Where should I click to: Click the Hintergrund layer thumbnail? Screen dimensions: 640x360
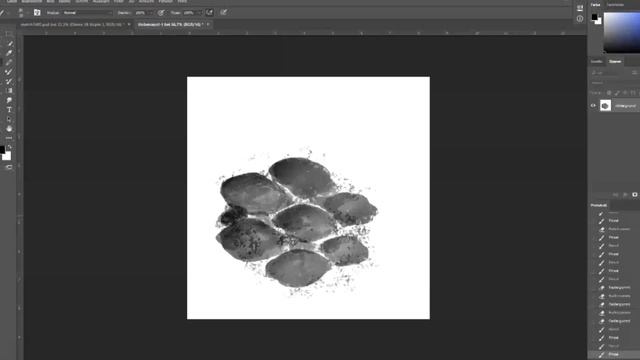(x=605, y=106)
